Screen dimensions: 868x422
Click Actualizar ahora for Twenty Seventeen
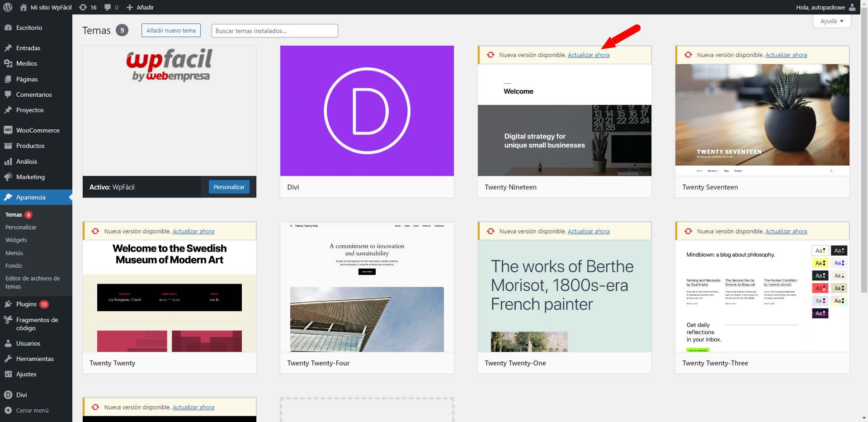tap(786, 55)
